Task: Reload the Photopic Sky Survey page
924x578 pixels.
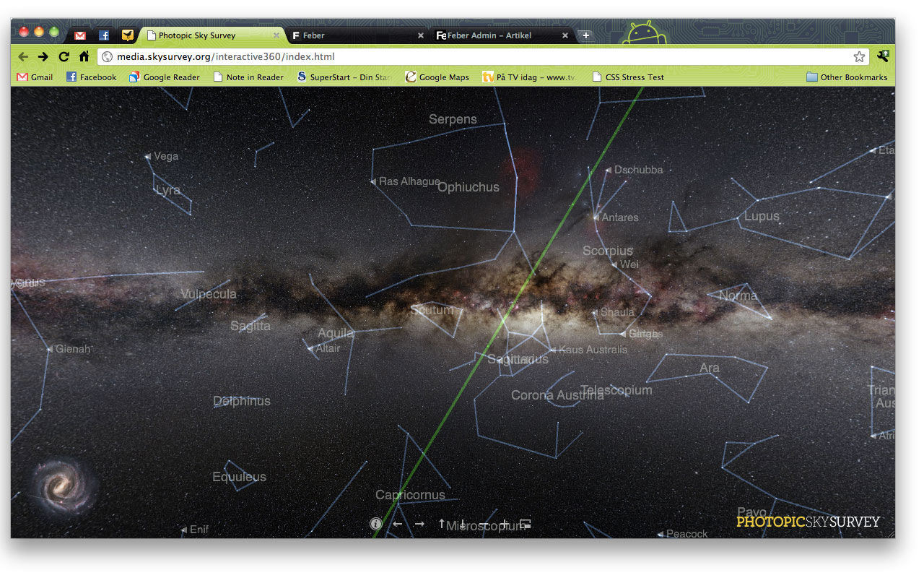Action: click(64, 56)
